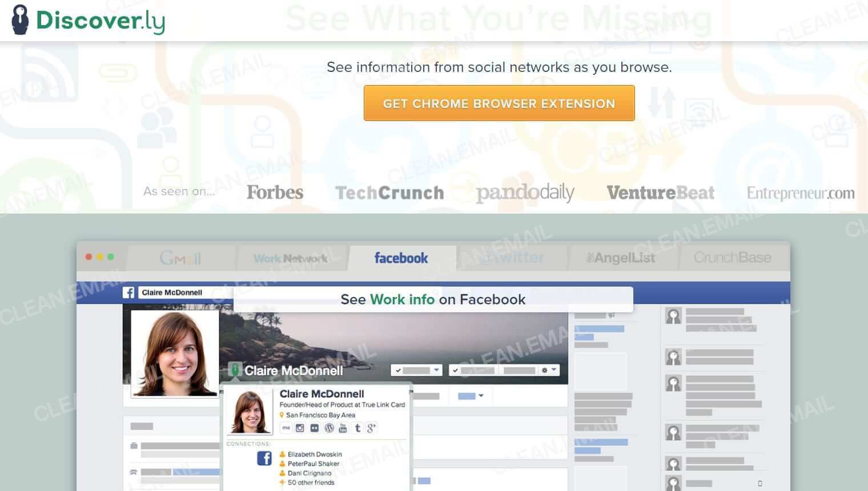
Task: Click the Facebook connections icon in card
Action: (264, 458)
